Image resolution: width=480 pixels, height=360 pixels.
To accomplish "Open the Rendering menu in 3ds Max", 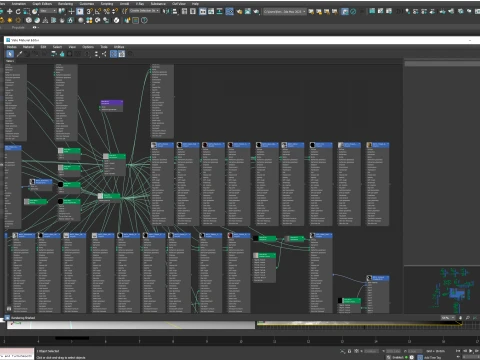I will click(65, 4).
